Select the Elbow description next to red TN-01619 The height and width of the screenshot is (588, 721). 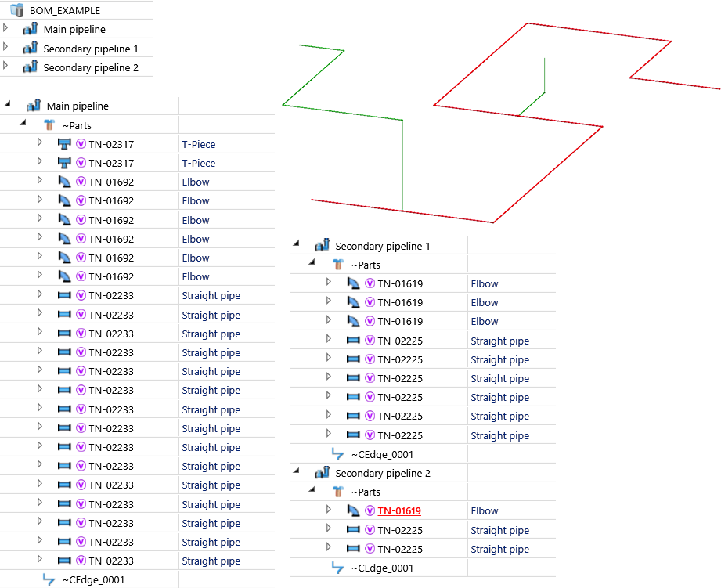point(485,511)
